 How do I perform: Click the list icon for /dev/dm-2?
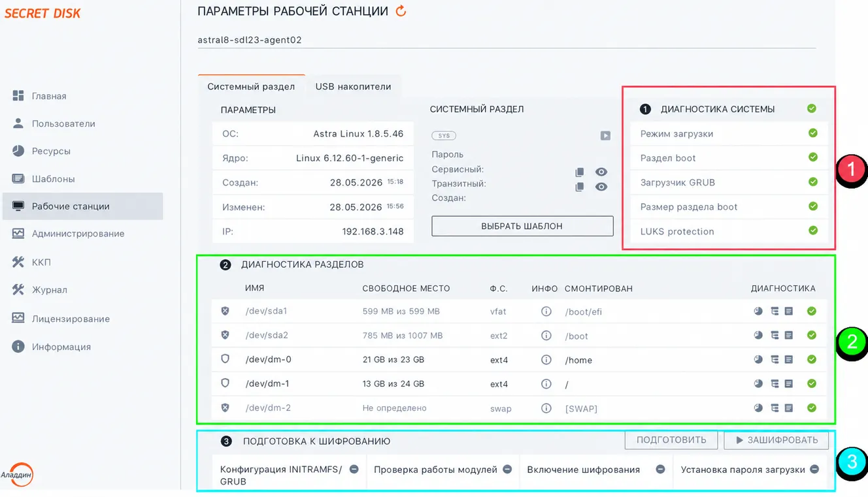(789, 408)
